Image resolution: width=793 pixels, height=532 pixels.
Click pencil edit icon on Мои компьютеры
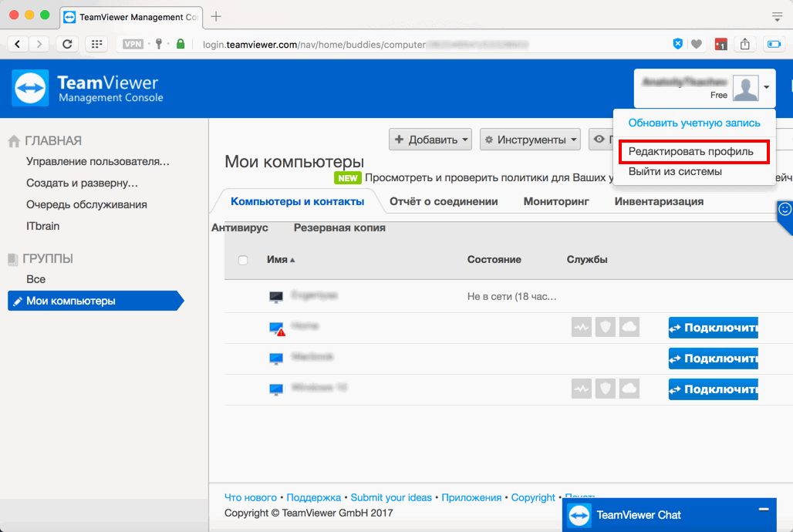click(x=18, y=301)
